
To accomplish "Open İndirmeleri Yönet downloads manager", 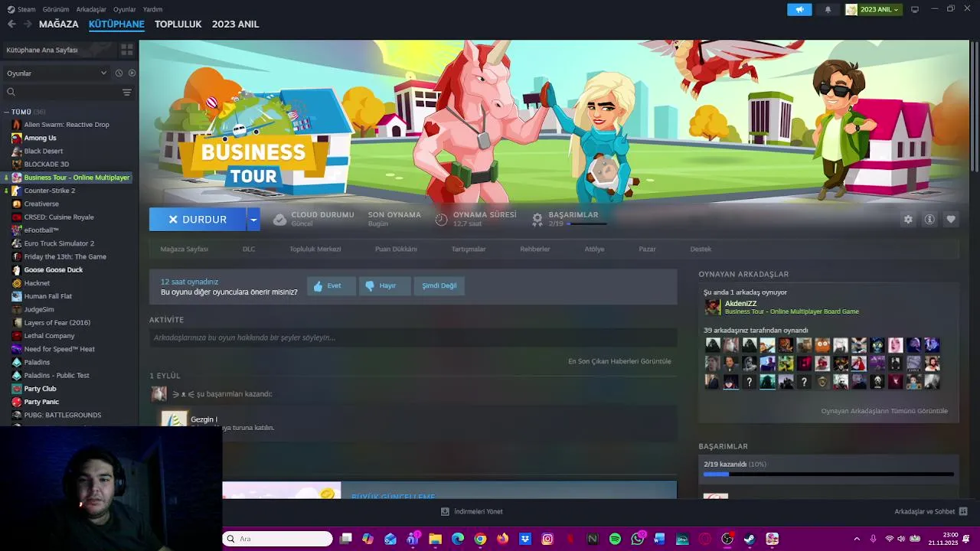I will click(472, 511).
